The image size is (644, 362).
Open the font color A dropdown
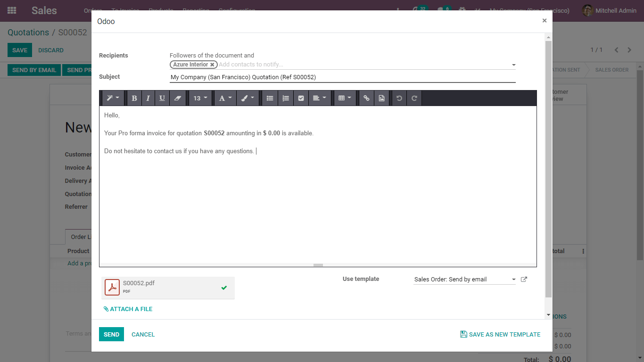[x=225, y=98]
